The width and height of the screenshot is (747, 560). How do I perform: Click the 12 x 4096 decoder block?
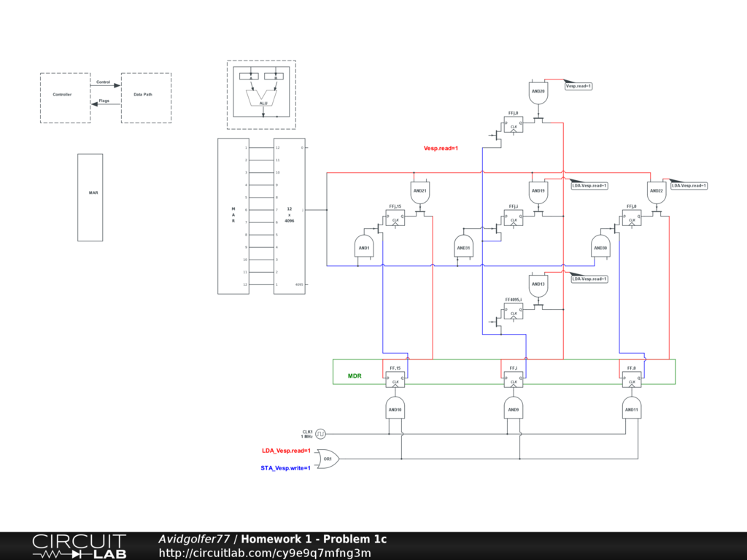[290, 215]
